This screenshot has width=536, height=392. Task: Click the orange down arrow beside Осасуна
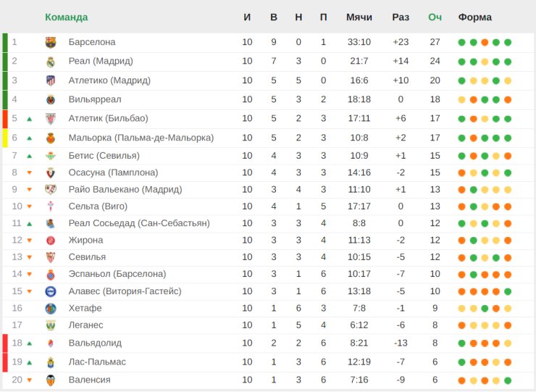point(30,172)
